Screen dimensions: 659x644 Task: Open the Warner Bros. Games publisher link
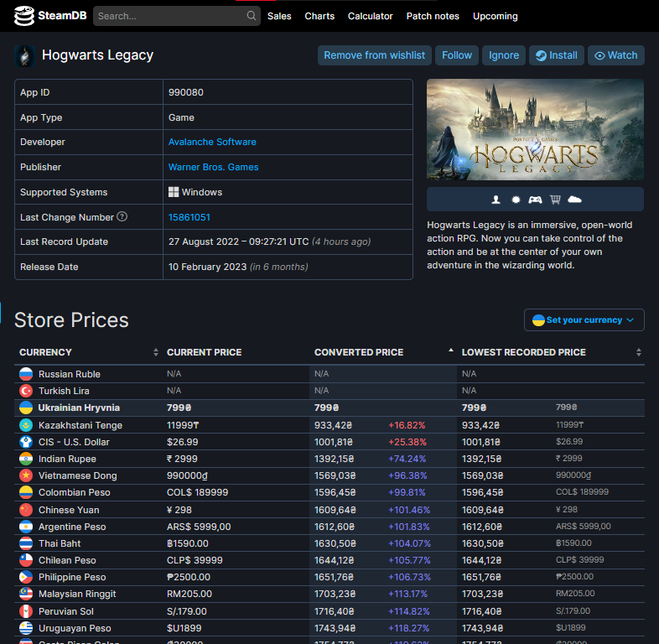[214, 168]
